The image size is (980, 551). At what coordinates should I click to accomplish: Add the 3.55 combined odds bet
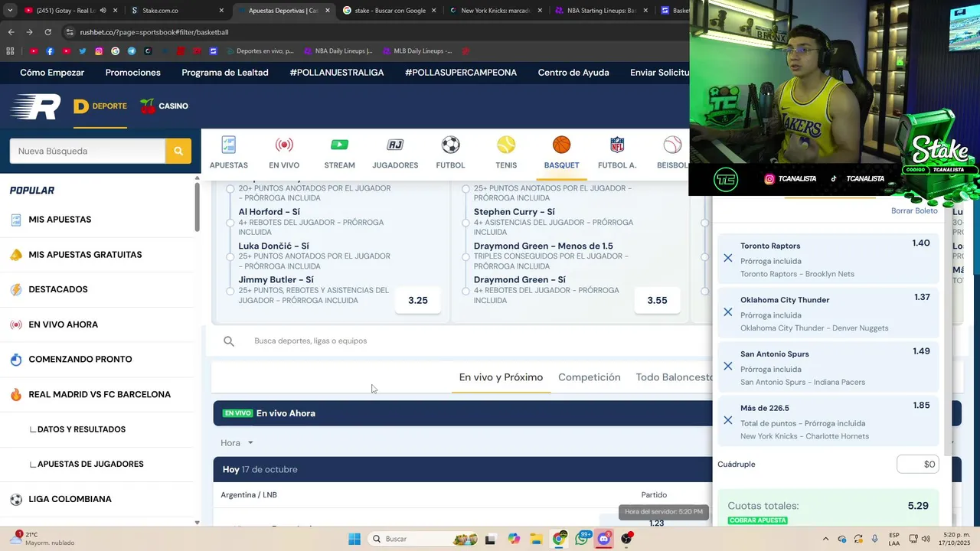tap(657, 301)
